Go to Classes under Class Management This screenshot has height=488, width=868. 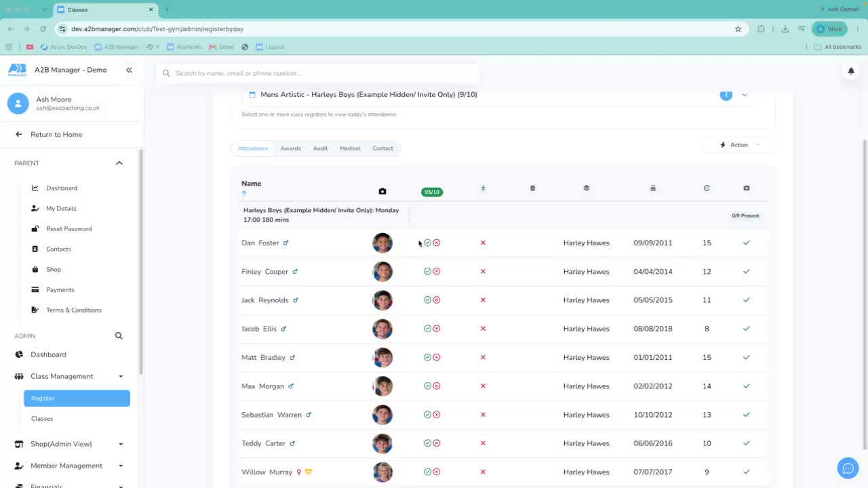[42, 418]
